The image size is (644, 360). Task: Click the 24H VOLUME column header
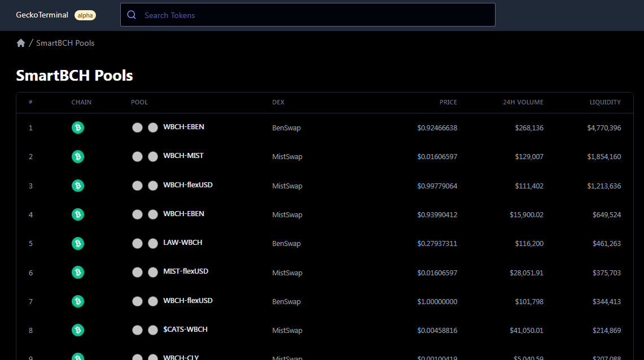523,102
